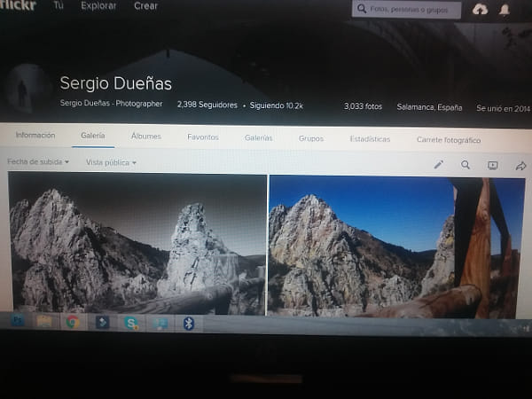Switch to the Grupos tab
This screenshot has height=399, width=532.
click(x=311, y=138)
